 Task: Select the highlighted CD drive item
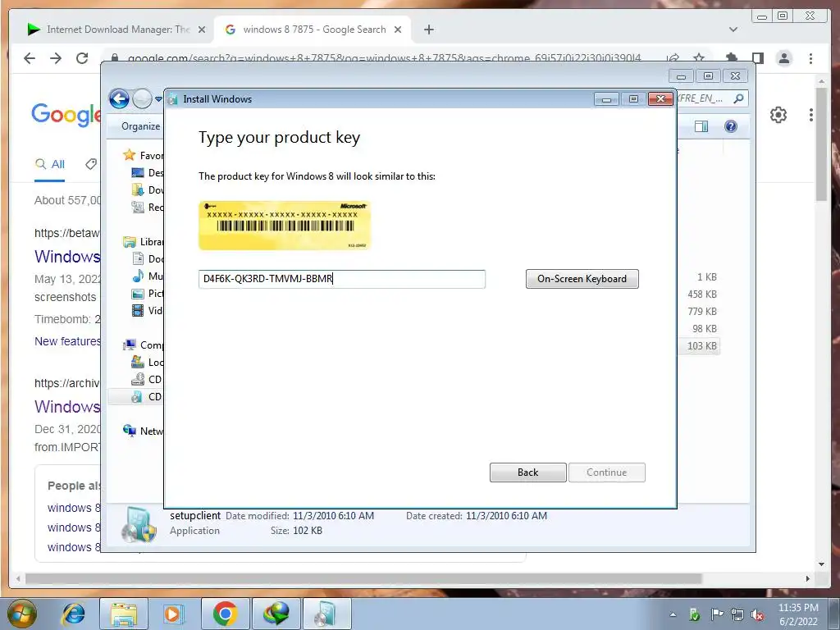pyautogui.click(x=136, y=396)
